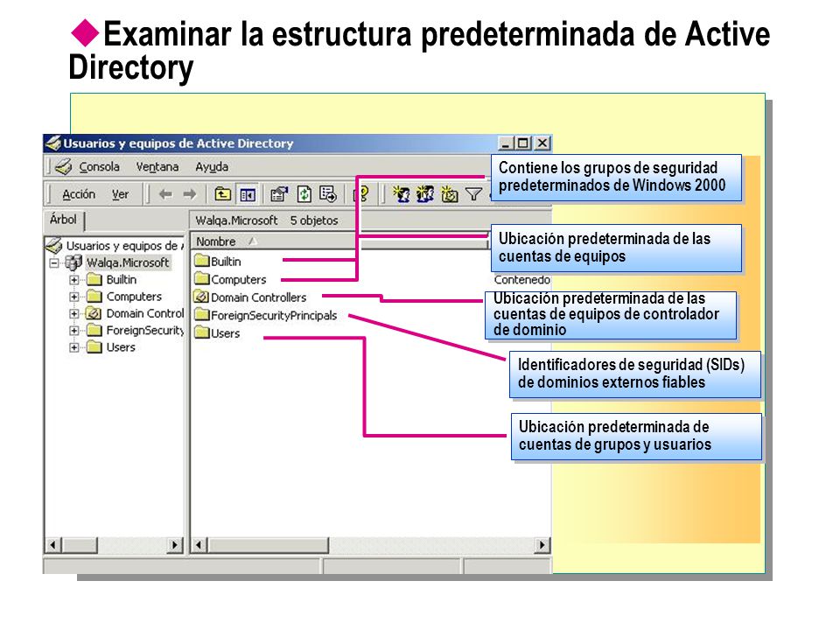Select Builtin in the tree pane

point(121,280)
